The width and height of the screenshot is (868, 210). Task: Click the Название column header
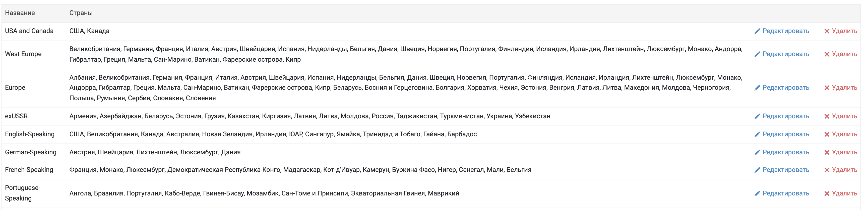20,13
